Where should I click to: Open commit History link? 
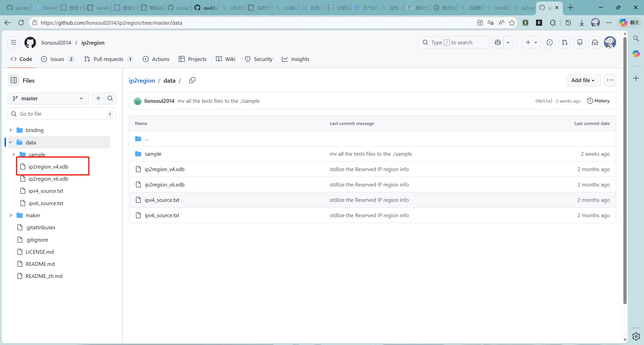[x=598, y=101]
